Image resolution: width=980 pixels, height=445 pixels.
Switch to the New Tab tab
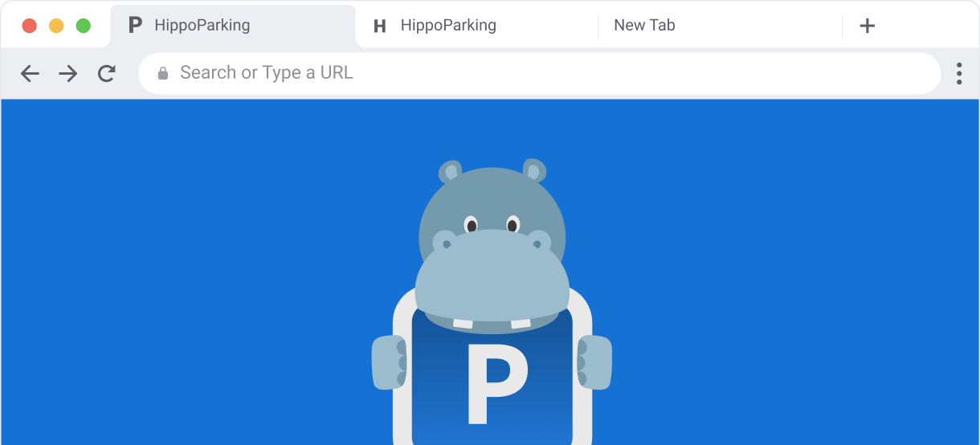(x=721, y=26)
